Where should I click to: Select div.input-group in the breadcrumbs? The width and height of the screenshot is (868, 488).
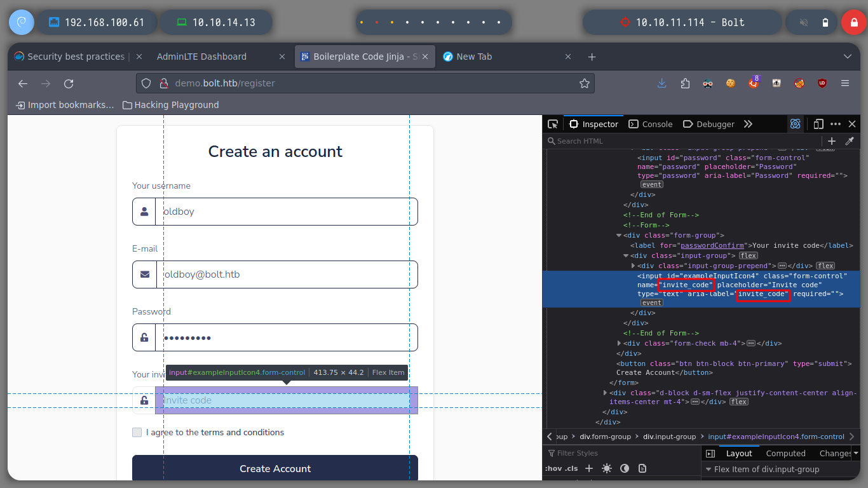pos(669,437)
